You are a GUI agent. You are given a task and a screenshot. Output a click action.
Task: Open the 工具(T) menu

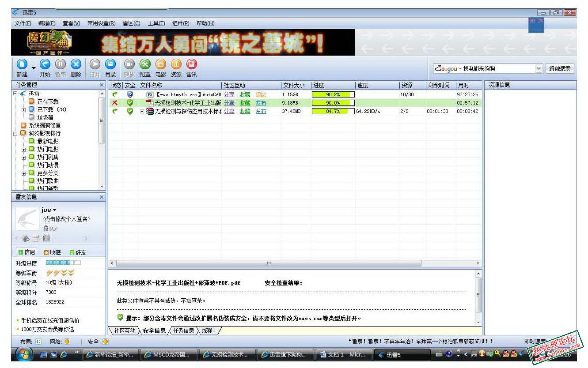(x=156, y=23)
